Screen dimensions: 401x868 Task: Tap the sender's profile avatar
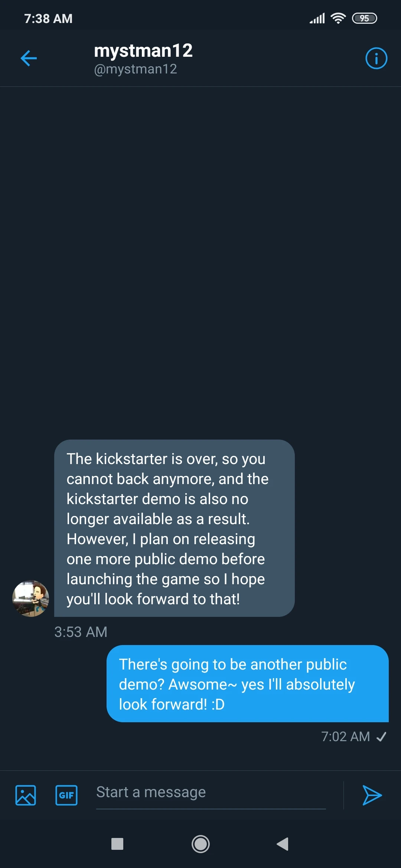point(31,598)
